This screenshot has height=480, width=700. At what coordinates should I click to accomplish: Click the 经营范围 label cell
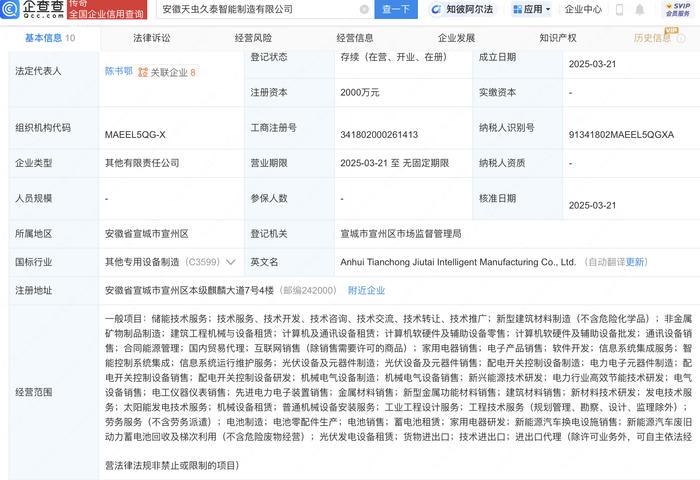[x=54, y=392]
